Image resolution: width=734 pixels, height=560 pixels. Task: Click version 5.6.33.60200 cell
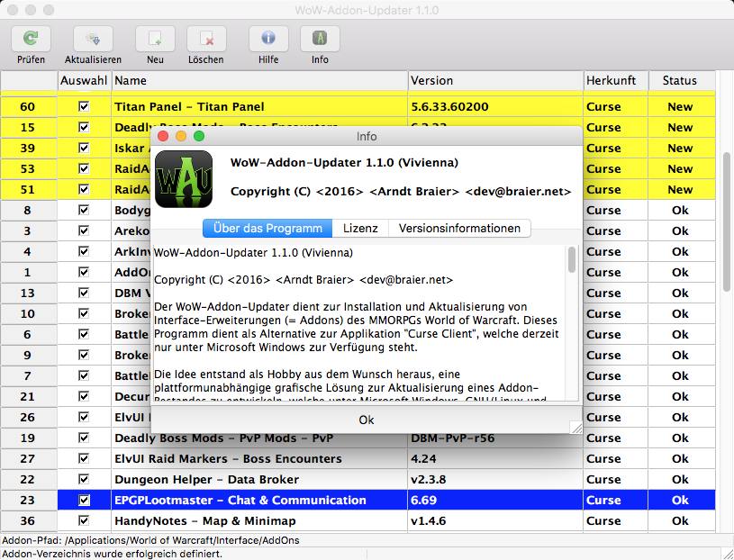click(x=495, y=106)
